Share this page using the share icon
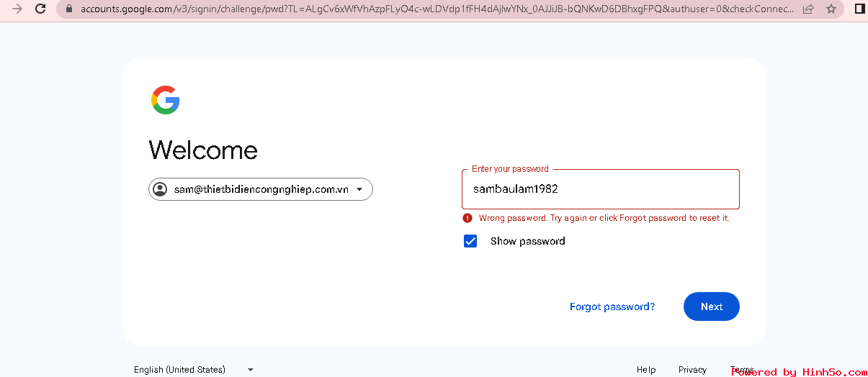This screenshot has height=377, width=868. 808,9
